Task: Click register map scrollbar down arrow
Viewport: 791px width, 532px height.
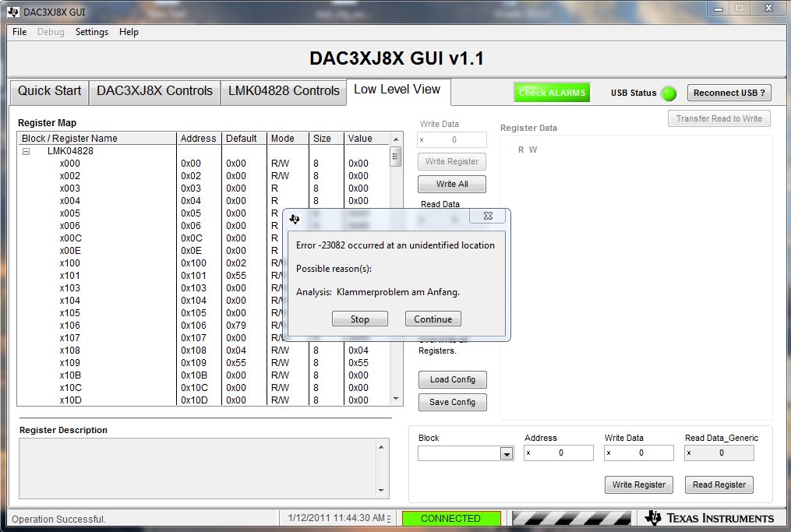Action: pos(396,399)
